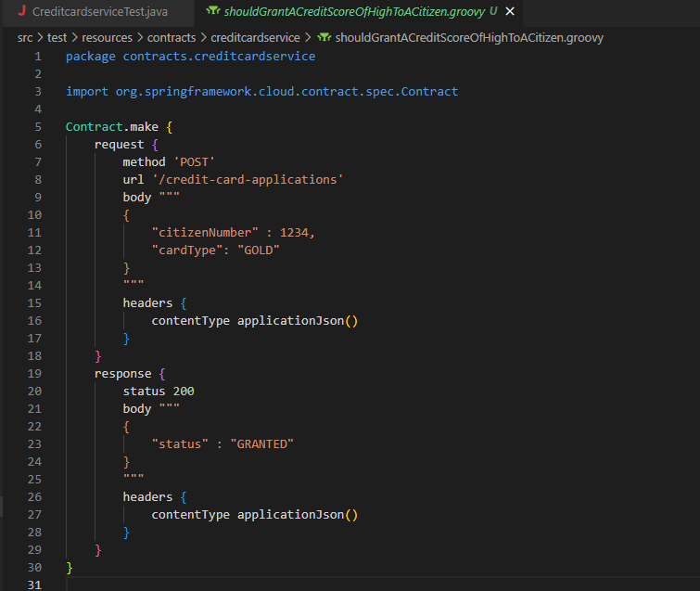Viewport: 700px width, 591px height.
Task: Click 'contracts.creditcardservice' package name
Action: (219, 57)
